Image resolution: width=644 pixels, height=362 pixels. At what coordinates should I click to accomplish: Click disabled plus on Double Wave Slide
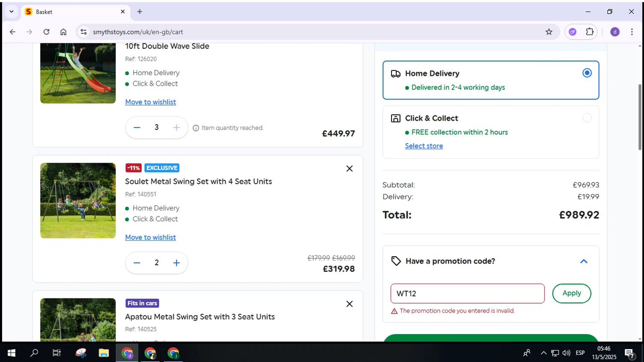pos(176,128)
